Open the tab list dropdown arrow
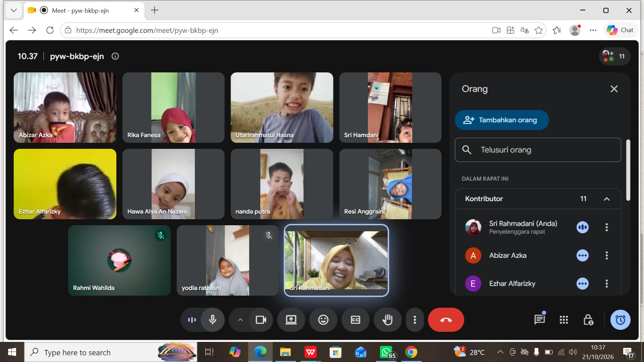 (x=14, y=10)
